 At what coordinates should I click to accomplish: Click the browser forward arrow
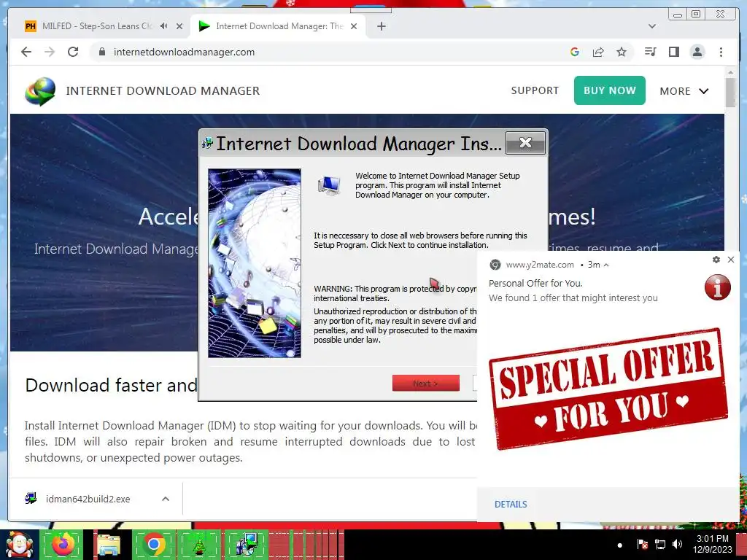(50, 52)
